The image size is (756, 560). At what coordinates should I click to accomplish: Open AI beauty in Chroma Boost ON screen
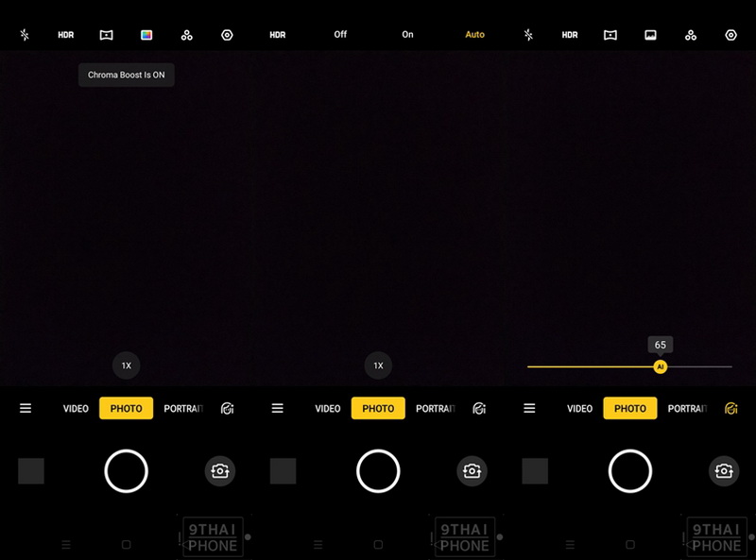click(x=227, y=408)
